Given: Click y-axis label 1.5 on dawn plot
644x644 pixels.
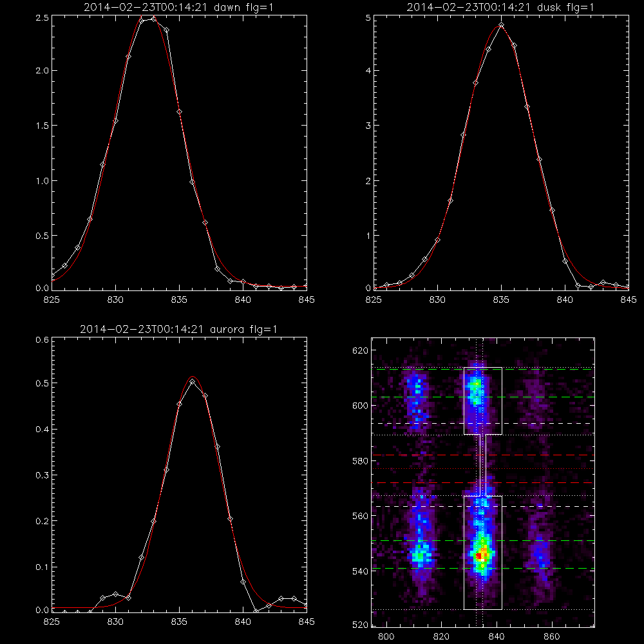Looking at the screenshot, I should coord(41,126).
